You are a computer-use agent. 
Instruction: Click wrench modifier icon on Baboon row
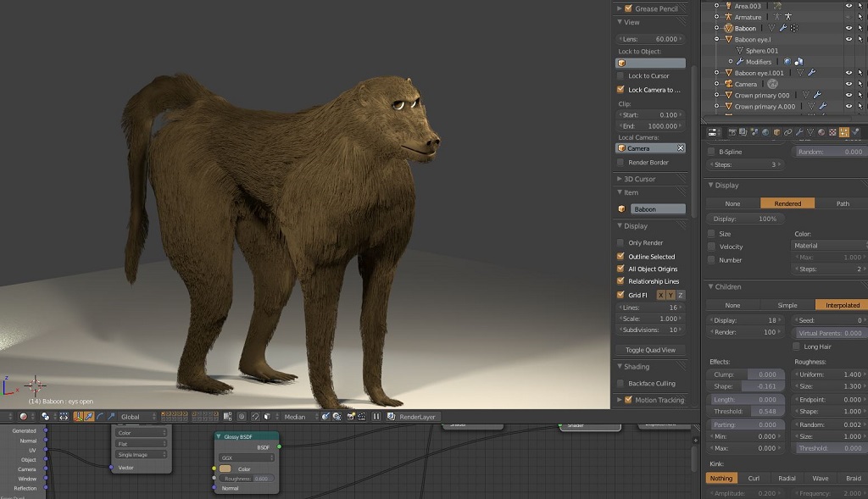(782, 28)
